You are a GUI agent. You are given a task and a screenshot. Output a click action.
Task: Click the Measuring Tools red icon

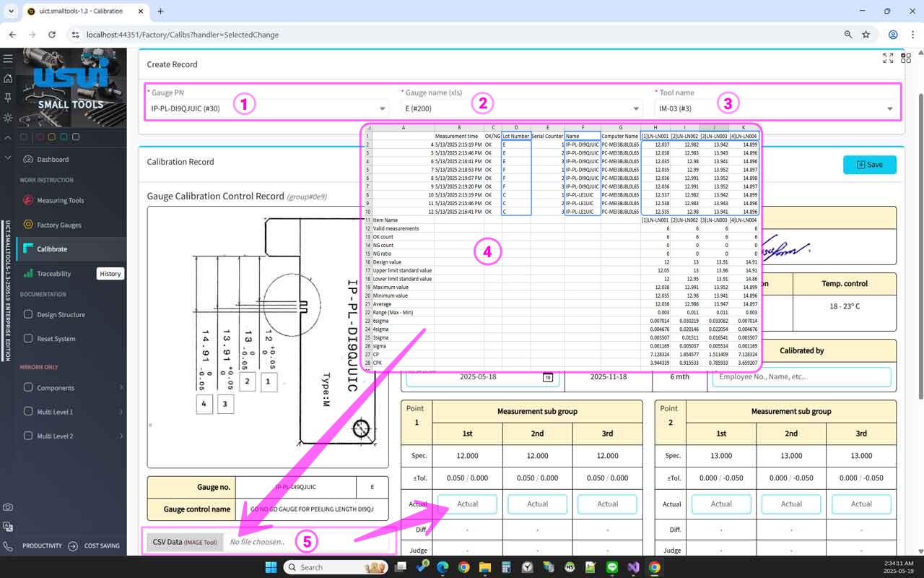28,200
